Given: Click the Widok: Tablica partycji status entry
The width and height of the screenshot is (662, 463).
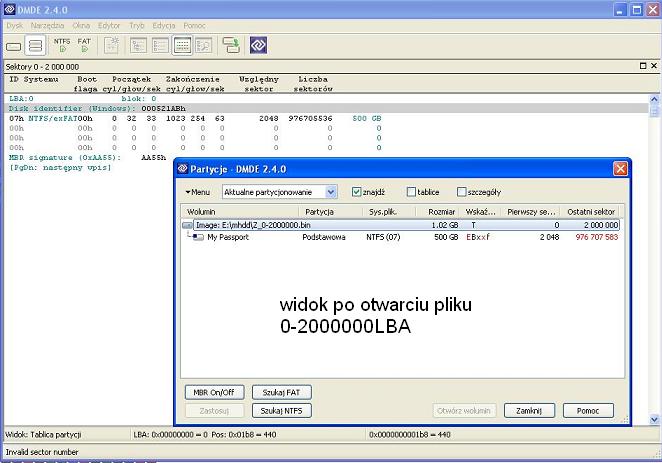Looking at the screenshot, I should click(43, 434).
